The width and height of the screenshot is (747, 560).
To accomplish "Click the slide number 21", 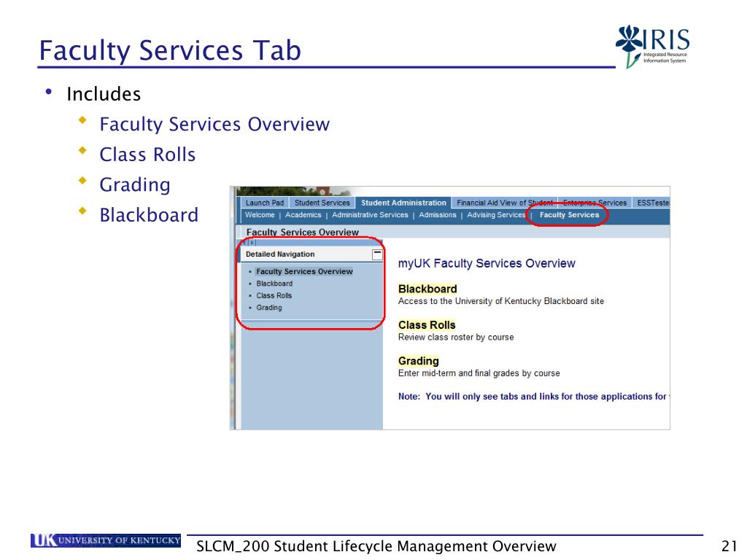I will pyautogui.click(x=729, y=546).
